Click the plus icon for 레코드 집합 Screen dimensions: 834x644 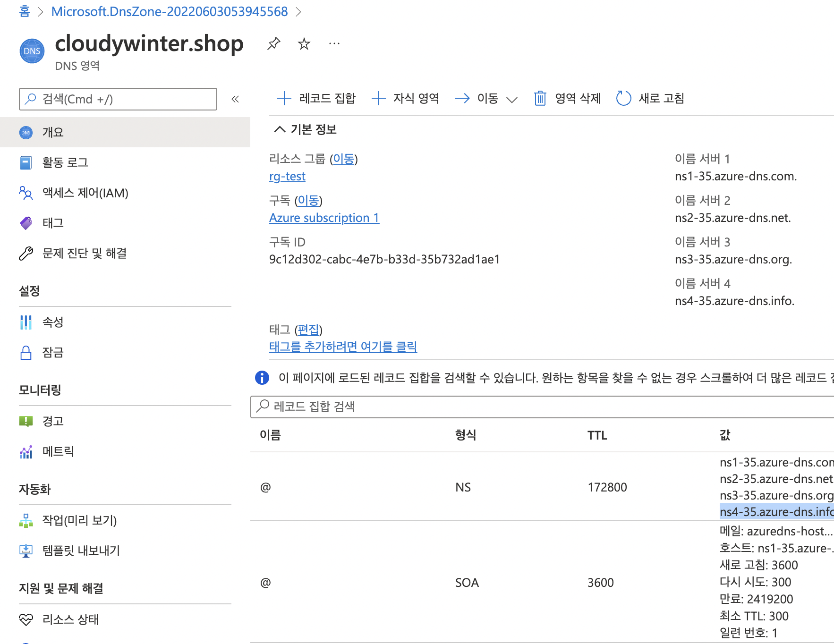(284, 98)
